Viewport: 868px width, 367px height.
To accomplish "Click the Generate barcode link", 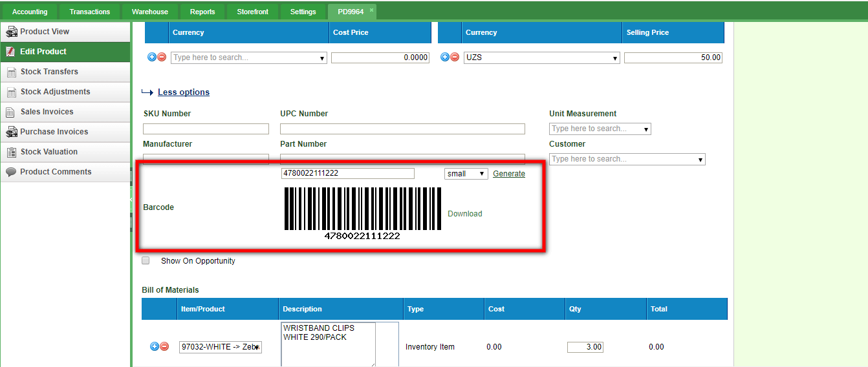I will [x=509, y=174].
